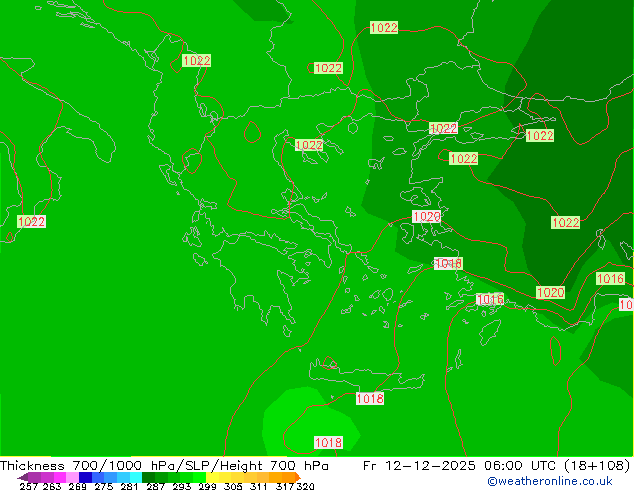Click the 1016 label near the east edge
The image size is (634, 490).
click(x=611, y=279)
